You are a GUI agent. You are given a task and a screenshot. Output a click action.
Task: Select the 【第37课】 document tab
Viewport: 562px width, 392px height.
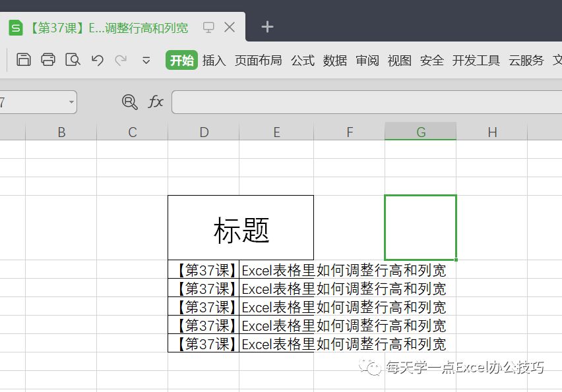tap(122, 27)
